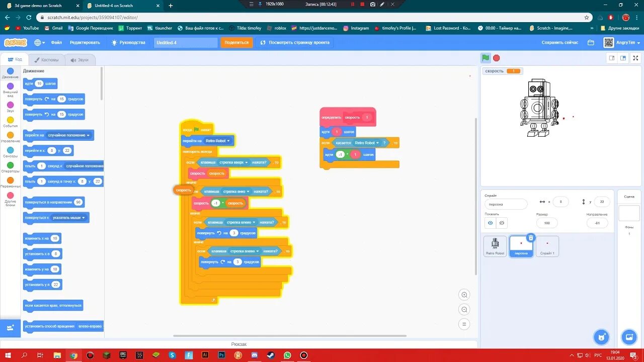
Task: Select the Переменные blocks category
Action: tap(10, 182)
